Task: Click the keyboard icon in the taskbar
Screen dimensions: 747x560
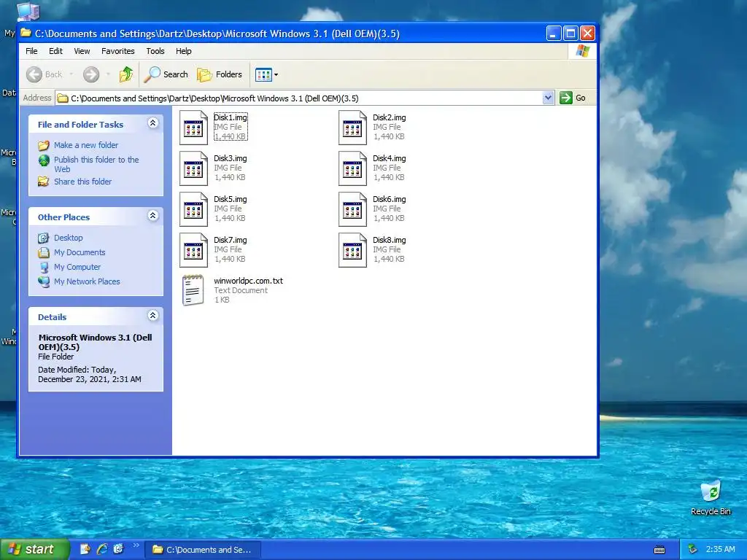Action: coord(659,550)
